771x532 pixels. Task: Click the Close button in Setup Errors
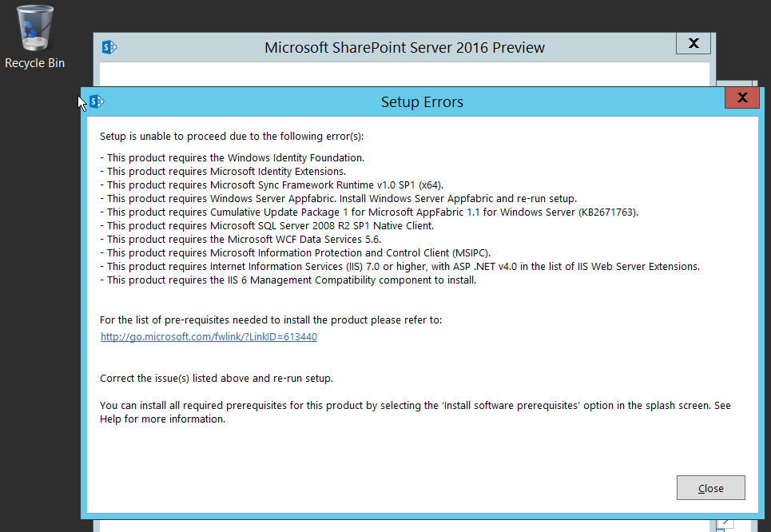(x=710, y=488)
